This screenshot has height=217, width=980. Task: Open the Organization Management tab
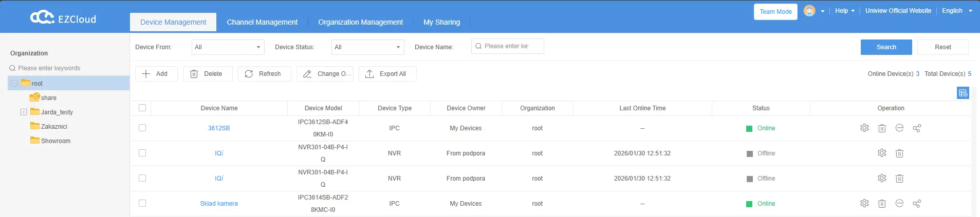[360, 22]
